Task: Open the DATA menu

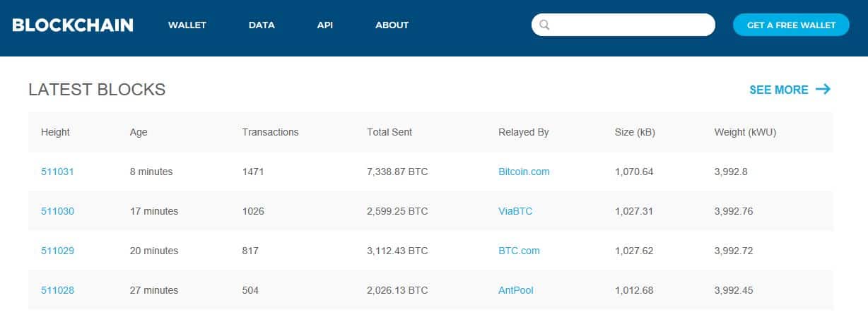Action: (262, 25)
